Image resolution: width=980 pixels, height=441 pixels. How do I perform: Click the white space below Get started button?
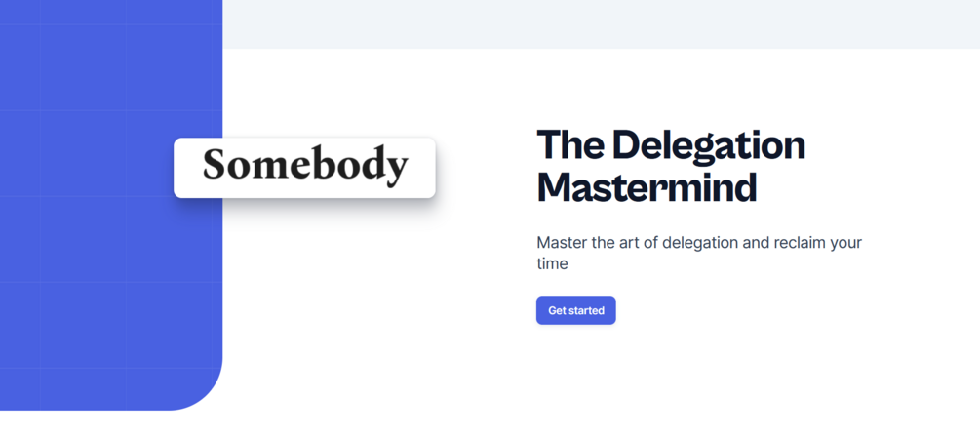pos(575,369)
